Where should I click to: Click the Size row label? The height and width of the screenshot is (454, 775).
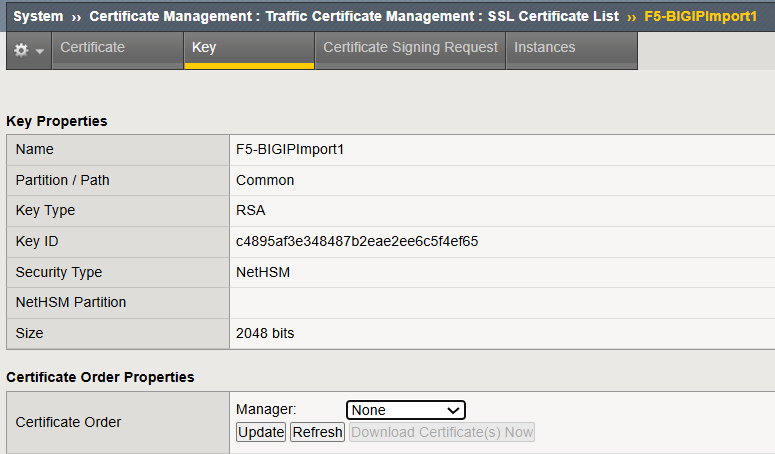coord(29,333)
